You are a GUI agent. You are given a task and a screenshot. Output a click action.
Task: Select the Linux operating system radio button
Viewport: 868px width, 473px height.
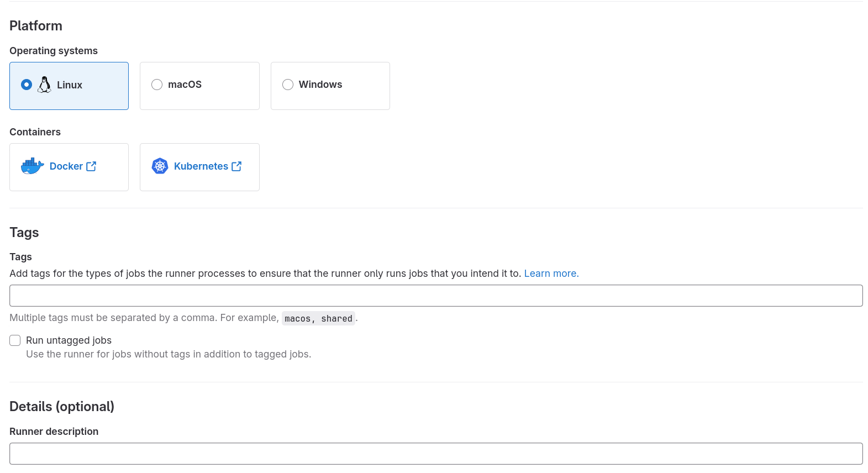click(27, 85)
